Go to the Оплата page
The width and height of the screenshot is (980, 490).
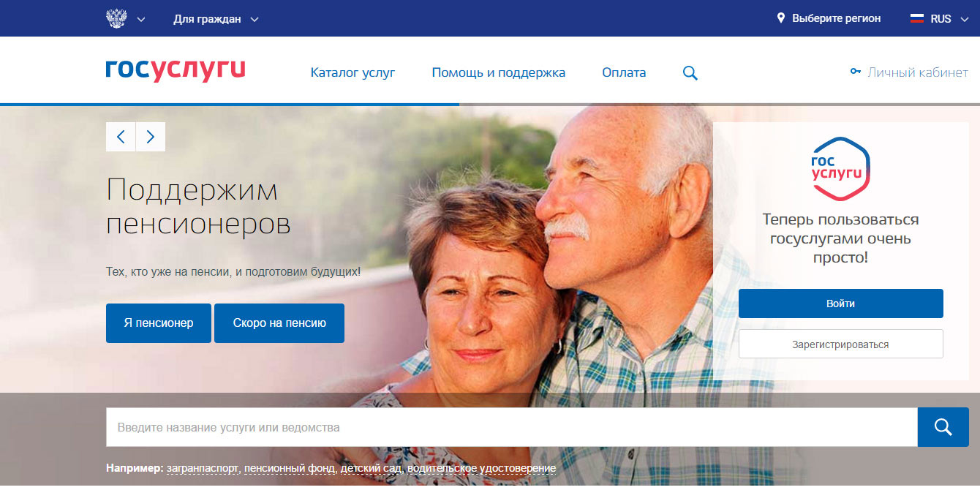click(x=624, y=72)
